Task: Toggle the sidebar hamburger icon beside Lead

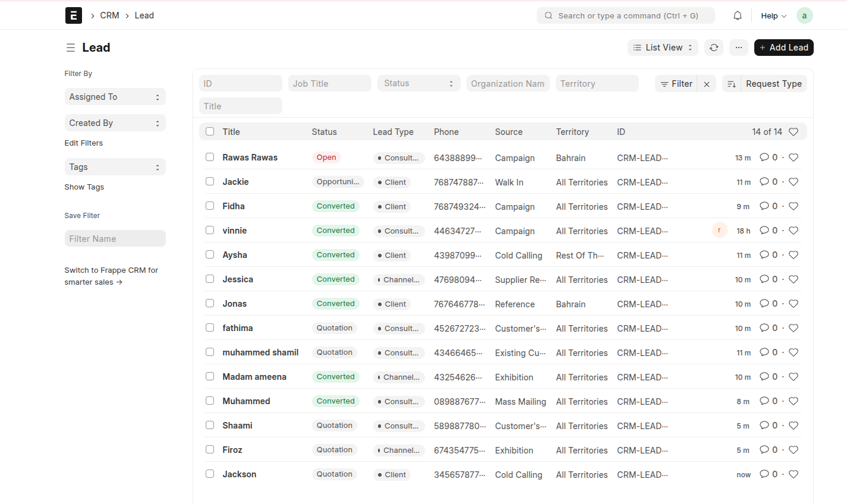Action: click(71, 48)
